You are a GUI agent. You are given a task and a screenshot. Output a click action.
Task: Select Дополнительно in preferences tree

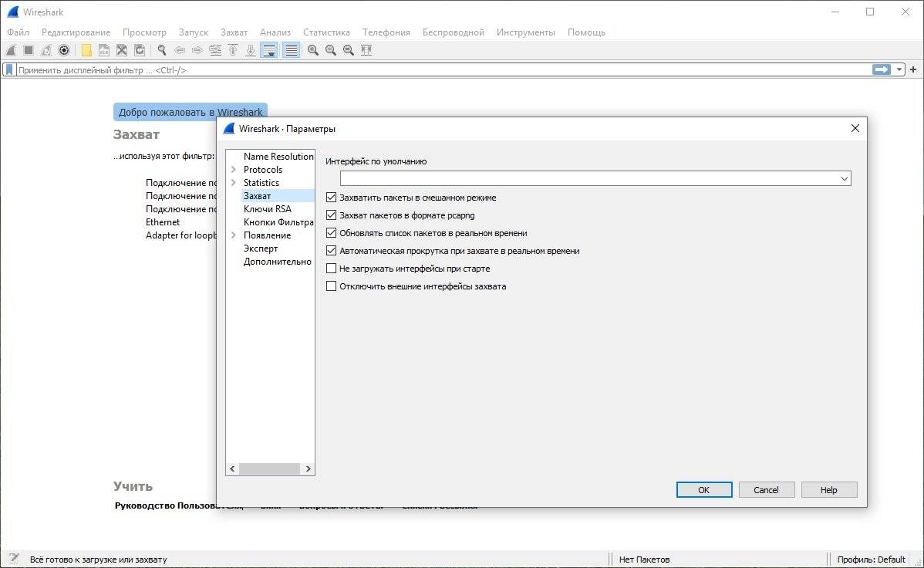(x=277, y=262)
